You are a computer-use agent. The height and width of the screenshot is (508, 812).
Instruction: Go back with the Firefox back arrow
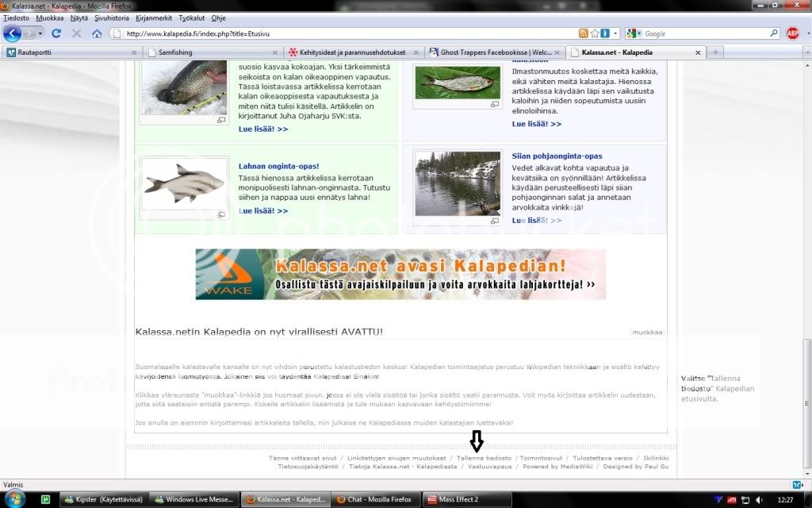coord(12,33)
